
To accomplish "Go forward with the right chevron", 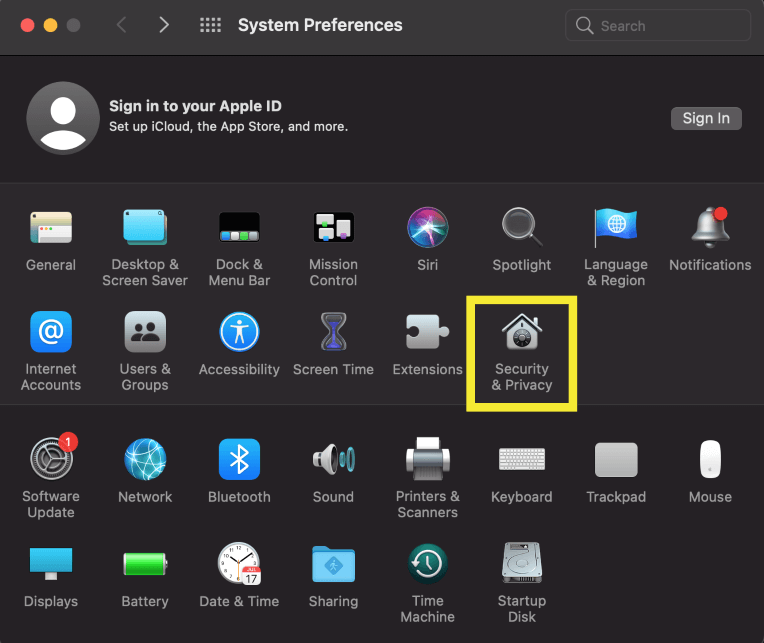I will pos(164,24).
